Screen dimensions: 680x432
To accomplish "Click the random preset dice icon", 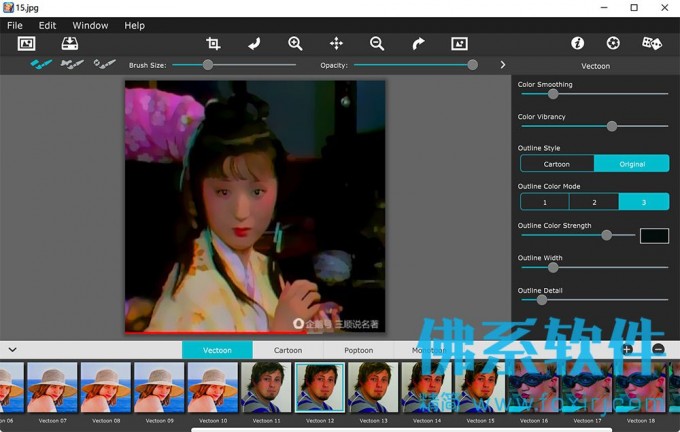I will tap(651, 43).
